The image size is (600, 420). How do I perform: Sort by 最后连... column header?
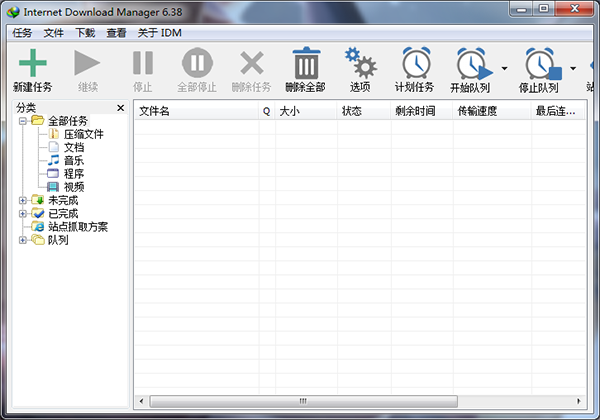(x=558, y=111)
